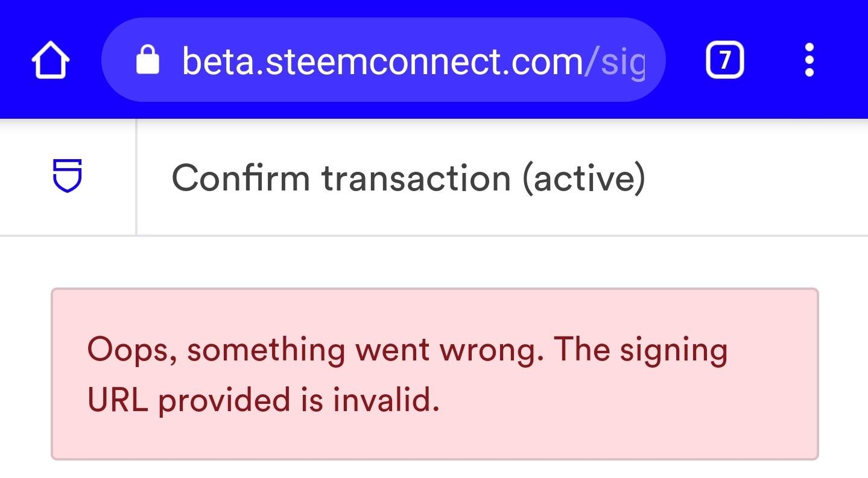Image resolution: width=868 pixels, height=478 pixels.
Task: Focus the address bar showing beta.steemconnect.com
Action: click(x=383, y=60)
